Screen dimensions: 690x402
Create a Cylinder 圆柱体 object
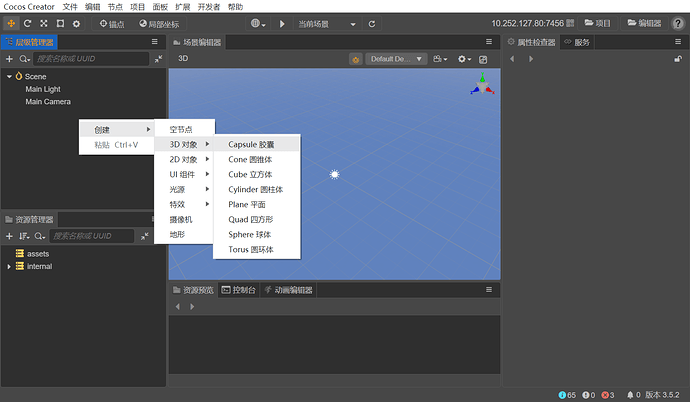(257, 189)
